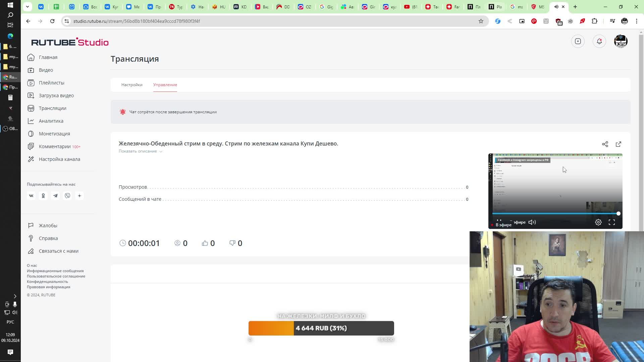644x362 pixels.
Task: Open Telegram subscribe icon
Action: tap(55, 196)
